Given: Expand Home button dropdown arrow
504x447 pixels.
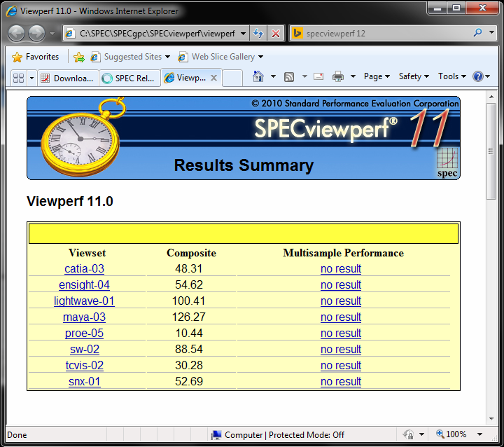Looking at the screenshot, I should (x=273, y=76).
